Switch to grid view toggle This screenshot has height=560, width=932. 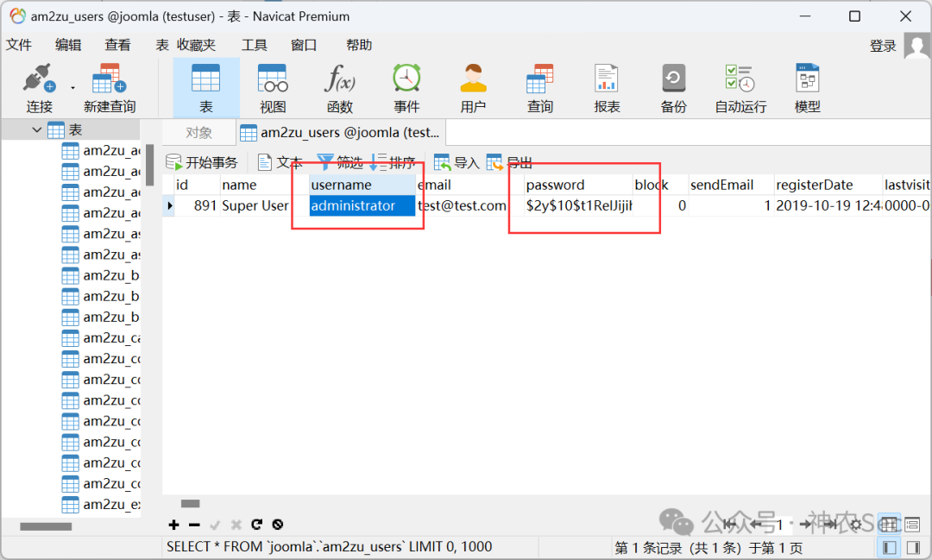[889, 525]
